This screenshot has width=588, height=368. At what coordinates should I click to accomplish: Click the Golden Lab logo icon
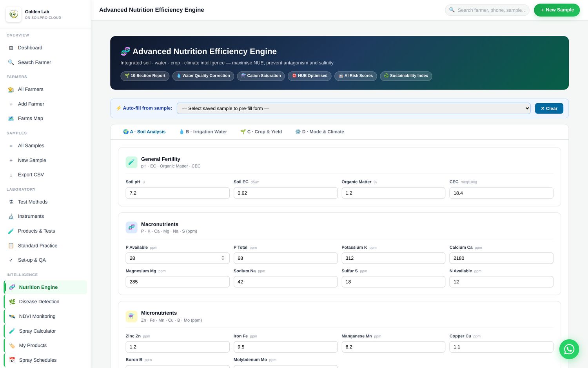[14, 14]
